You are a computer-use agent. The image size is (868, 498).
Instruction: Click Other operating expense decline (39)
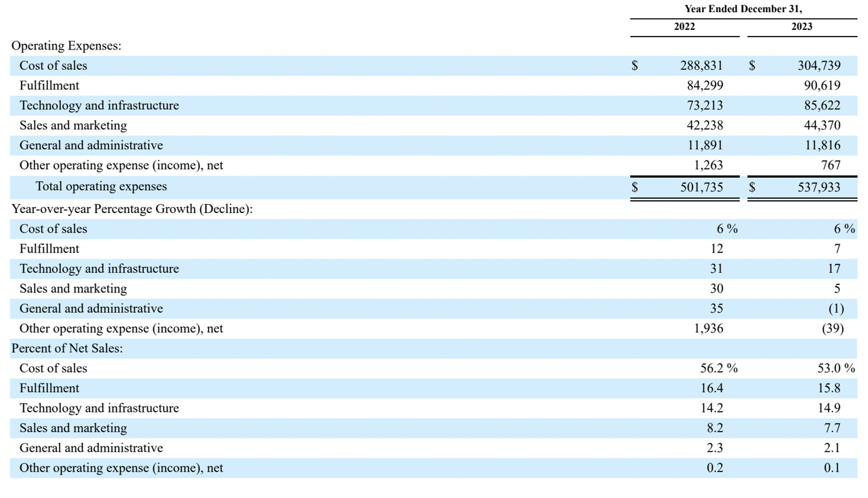tap(833, 328)
